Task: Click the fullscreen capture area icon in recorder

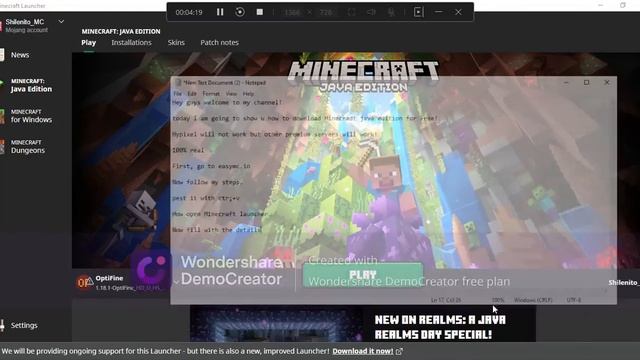Action: [x=351, y=12]
